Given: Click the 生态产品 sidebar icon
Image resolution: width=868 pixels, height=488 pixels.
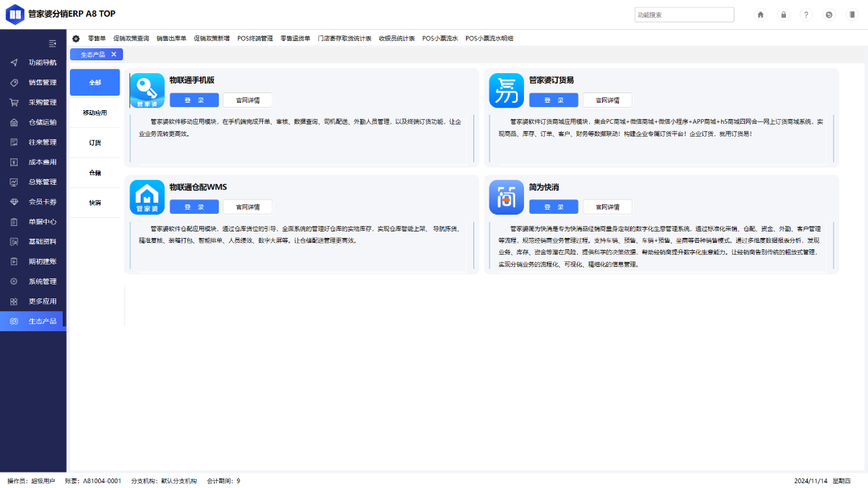Looking at the screenshot, I should (14, 322).
